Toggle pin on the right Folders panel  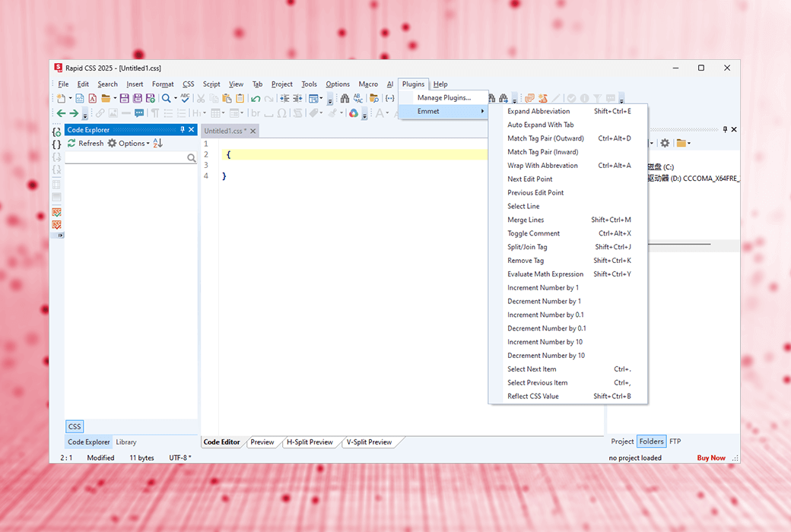725,130
